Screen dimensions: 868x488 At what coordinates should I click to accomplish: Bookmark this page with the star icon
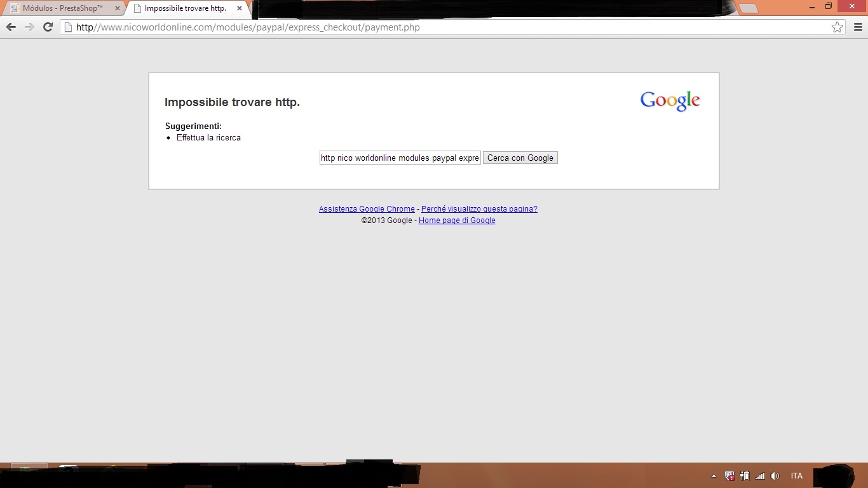[x=837, y=27]
